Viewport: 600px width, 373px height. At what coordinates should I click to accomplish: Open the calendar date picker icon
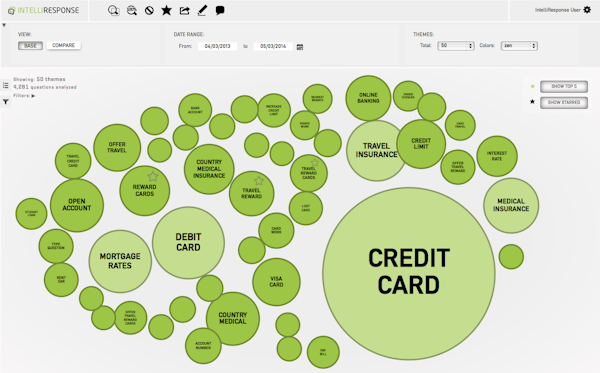(300, 47)
